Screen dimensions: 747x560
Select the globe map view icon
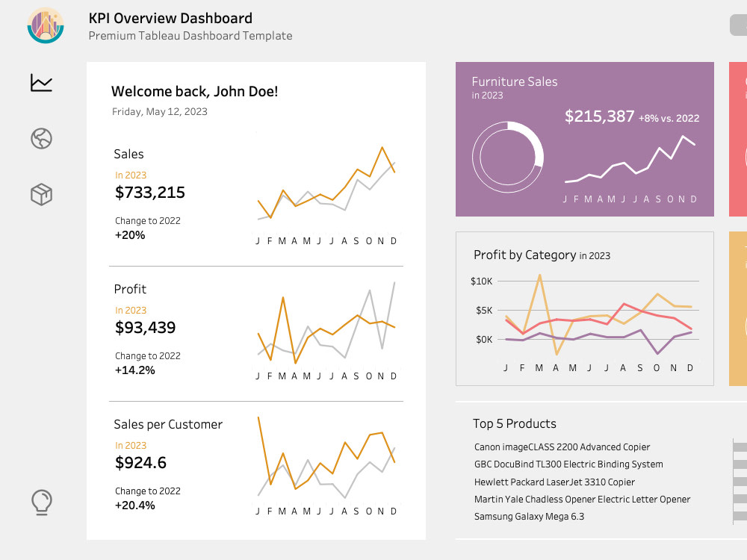coord(41,139)
